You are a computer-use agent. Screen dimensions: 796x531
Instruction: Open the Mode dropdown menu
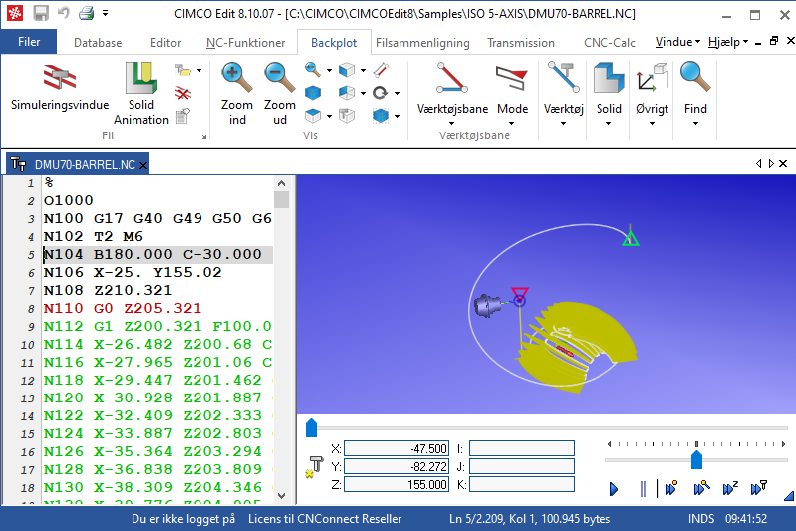tap(512, 124)
